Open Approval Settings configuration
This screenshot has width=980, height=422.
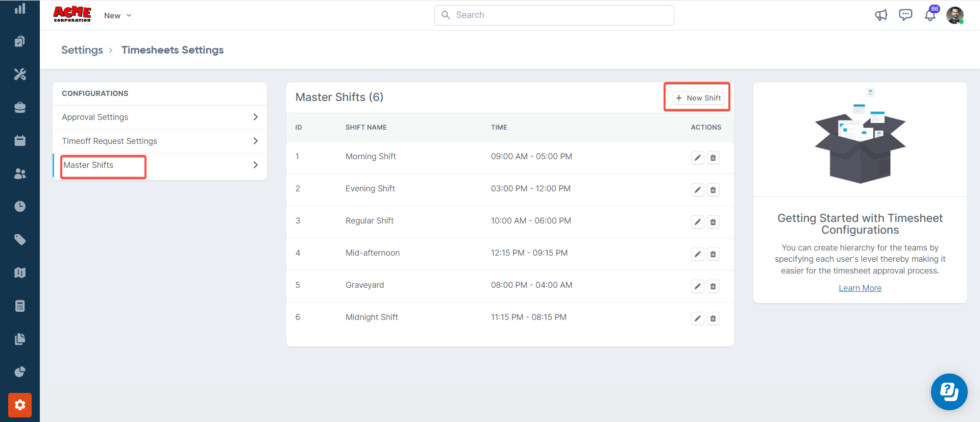95,117
